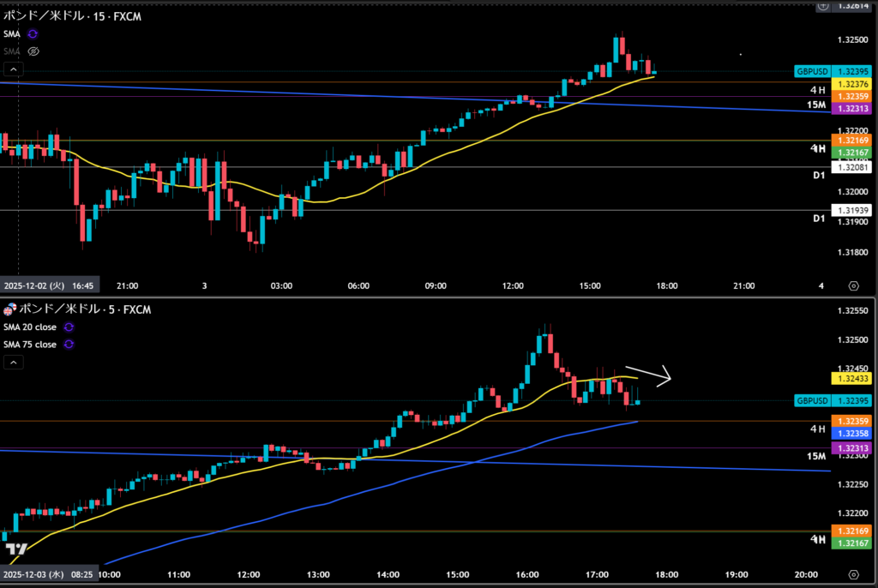Click refresh icon beside top chart SMA
The image size is (878, 588).
click(x=33, y=34)
